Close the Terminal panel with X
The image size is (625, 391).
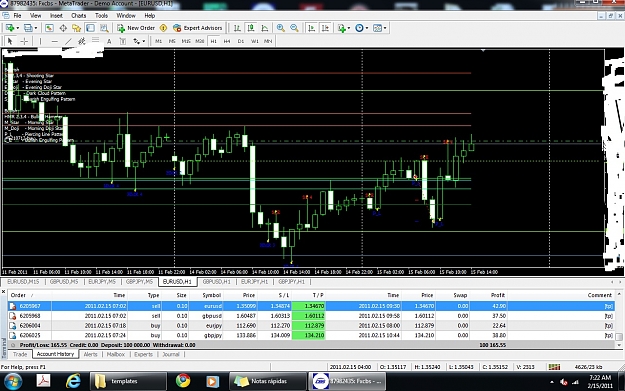tap(4, 292)
